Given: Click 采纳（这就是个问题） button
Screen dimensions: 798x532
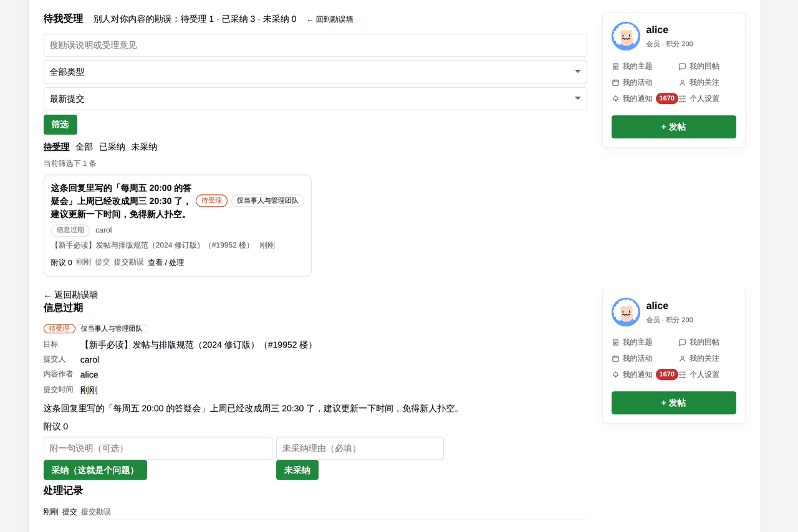Looking at the screenshot, I should click(x=95, y=470).
